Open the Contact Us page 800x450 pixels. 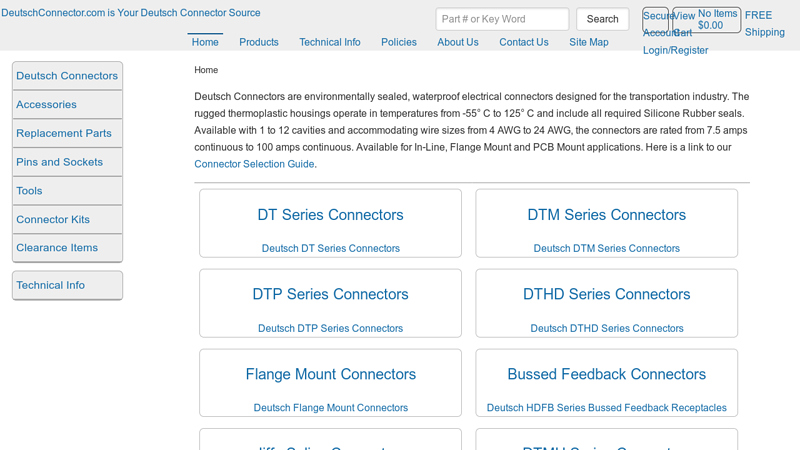tap(524, 42)
